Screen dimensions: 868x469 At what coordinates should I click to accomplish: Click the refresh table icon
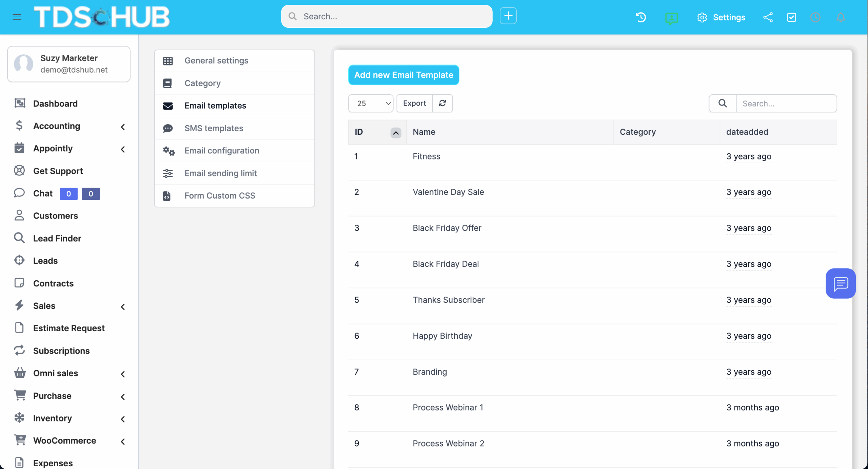click(442, 103)
